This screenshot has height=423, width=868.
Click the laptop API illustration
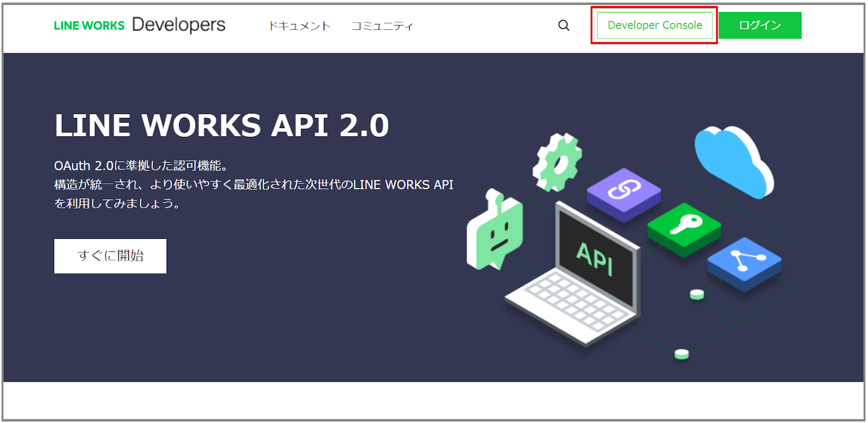pos(574,273)
